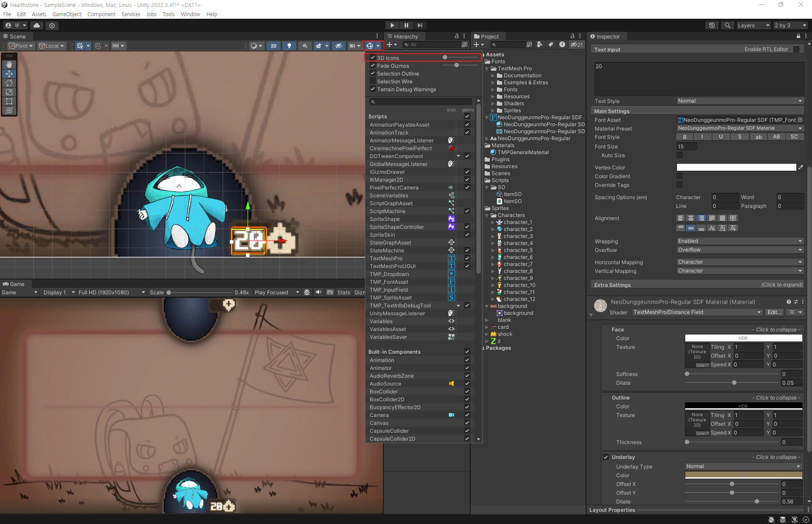This screenshot has height=524, width=812.
Task: Click the shader Edit... button
Action: 774,312
